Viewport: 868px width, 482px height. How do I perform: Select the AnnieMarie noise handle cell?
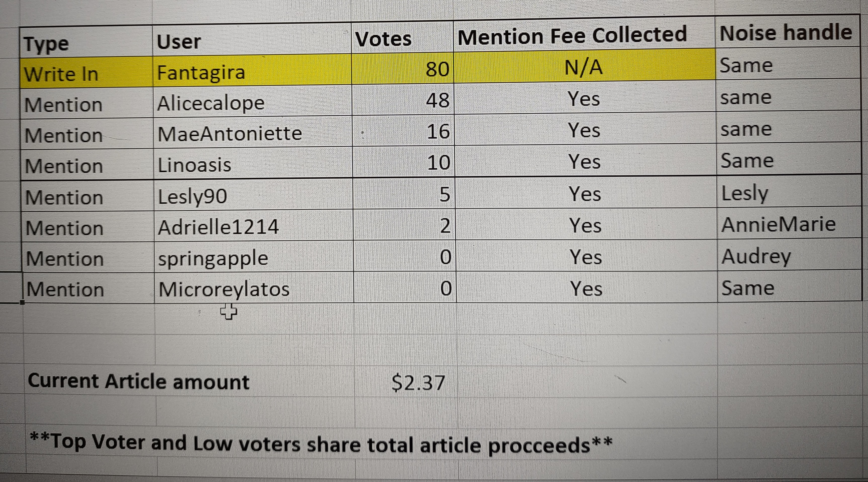[x=789, y=224]
